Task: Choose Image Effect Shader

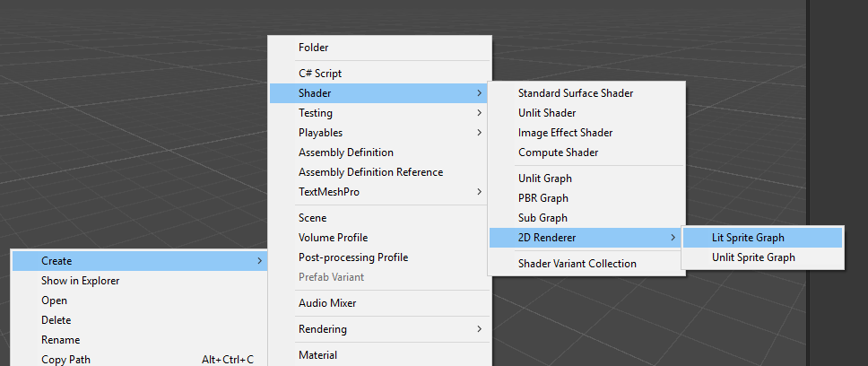Action: coord(565,133)
